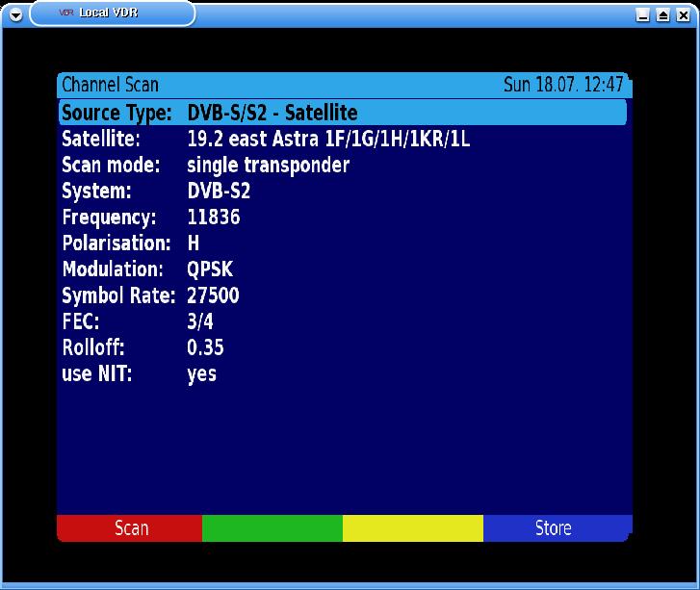Click the Local VDR title tab
This screenshot has height=590, width=700.
coord(112,13)
